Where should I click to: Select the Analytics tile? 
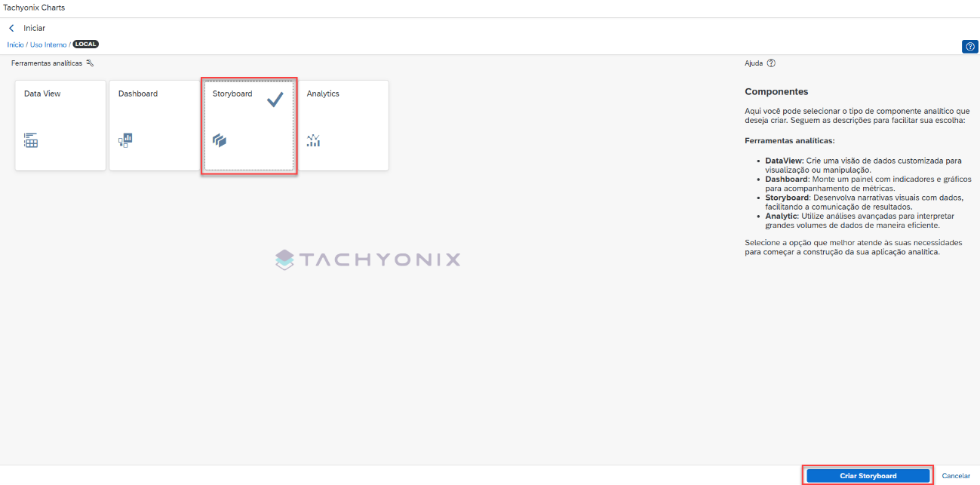coord(343,125)
